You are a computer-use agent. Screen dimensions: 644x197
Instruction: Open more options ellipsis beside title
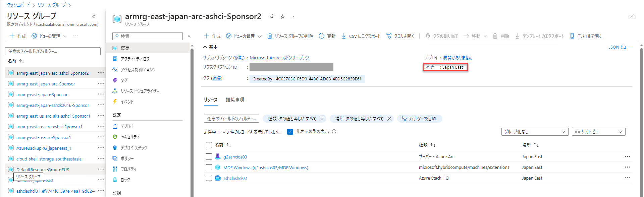coord(293,16)
